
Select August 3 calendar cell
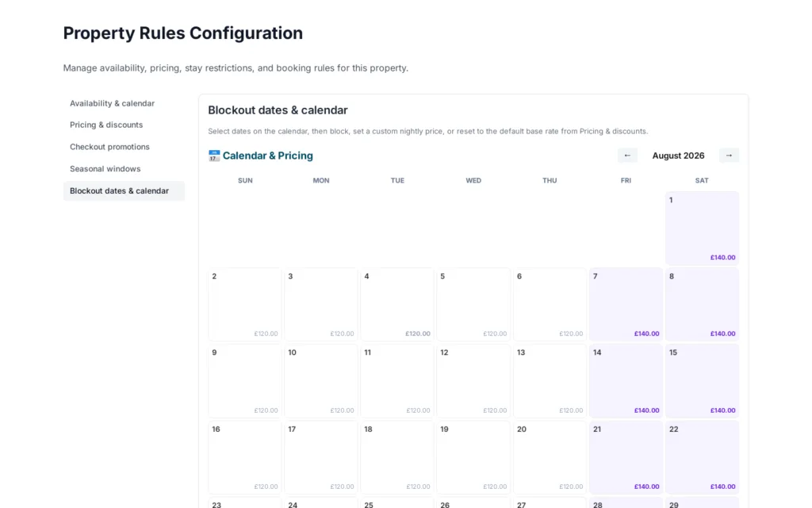pyautogui.click(x=321, y=305)
